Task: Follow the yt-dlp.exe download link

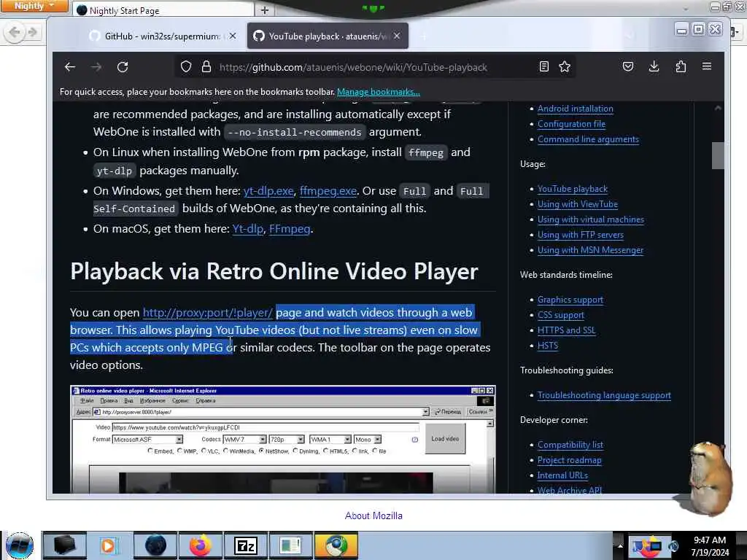Action: tap(268, 191)
